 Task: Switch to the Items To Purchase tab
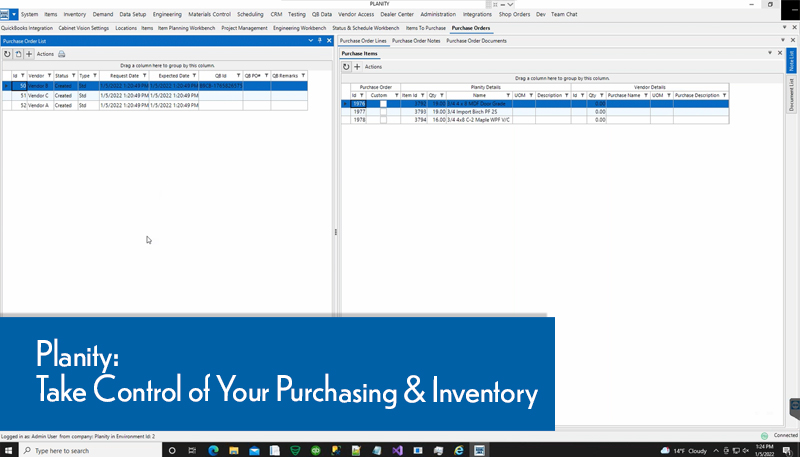426,28
